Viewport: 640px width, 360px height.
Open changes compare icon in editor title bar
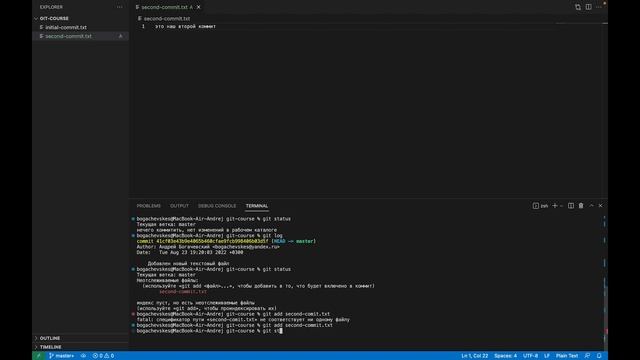[x=578, y=7]
